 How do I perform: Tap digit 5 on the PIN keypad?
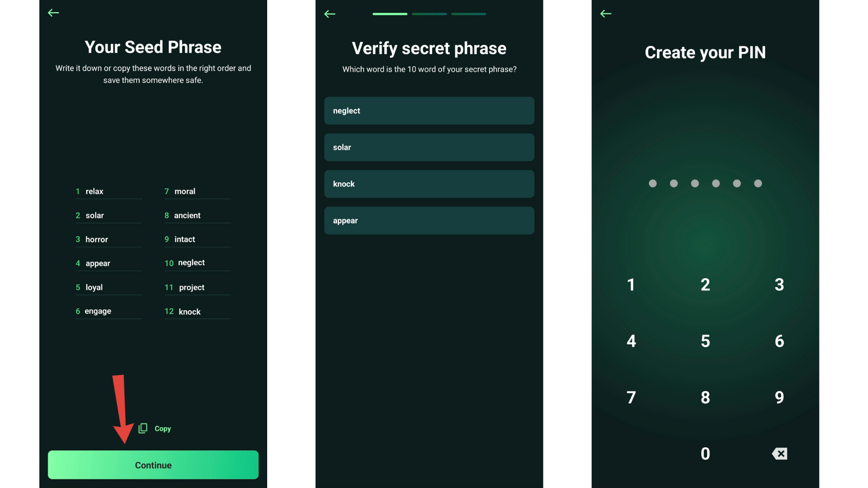coord(705,341)
